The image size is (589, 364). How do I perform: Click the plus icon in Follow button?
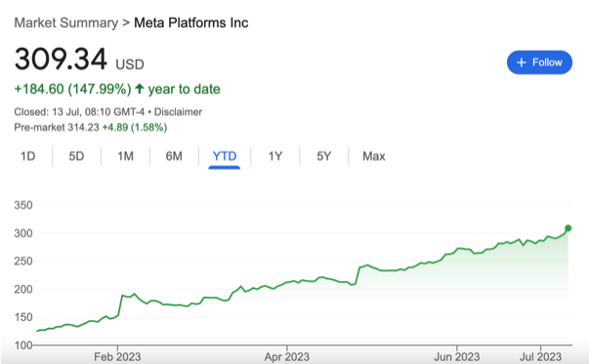(522, 62)
